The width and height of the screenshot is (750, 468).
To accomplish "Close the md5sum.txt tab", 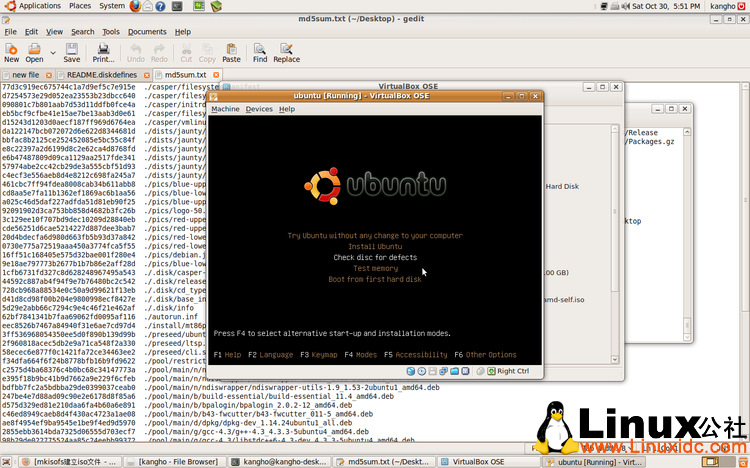I will (x=216, y=75).
